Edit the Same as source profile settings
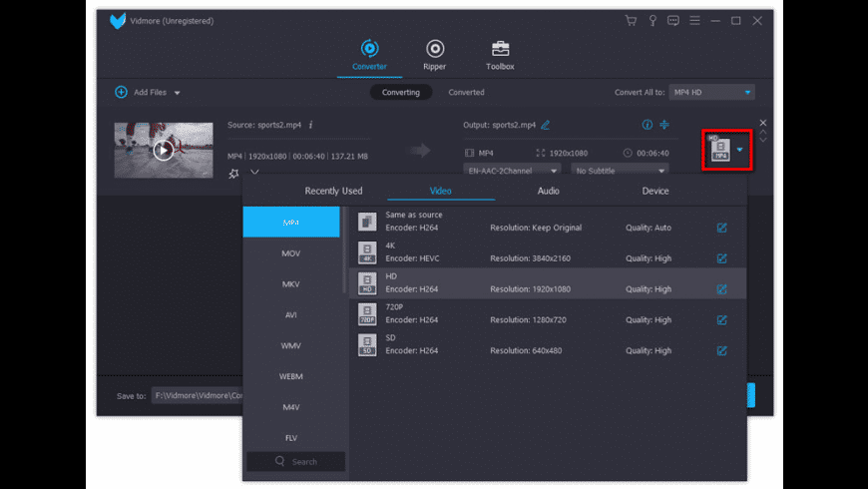The height and width of the screenshot is (489, 868). 722,228
